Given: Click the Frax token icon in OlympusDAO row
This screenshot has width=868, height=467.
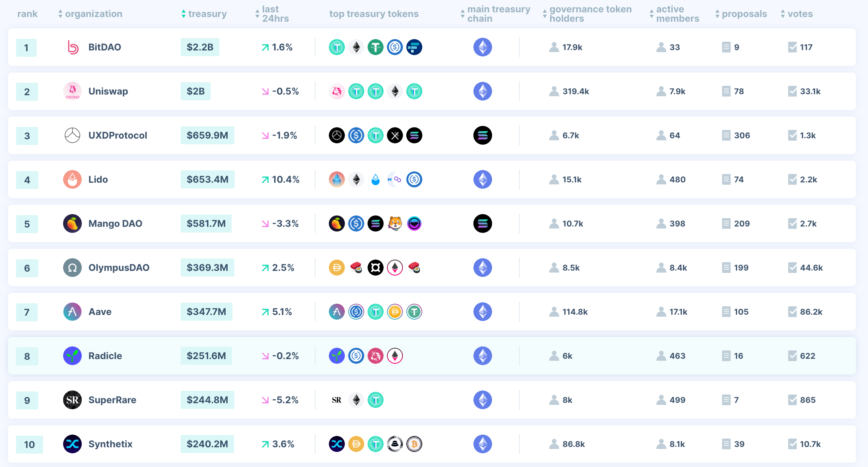Looking at the screenshot, I should [x=375, y=268].
